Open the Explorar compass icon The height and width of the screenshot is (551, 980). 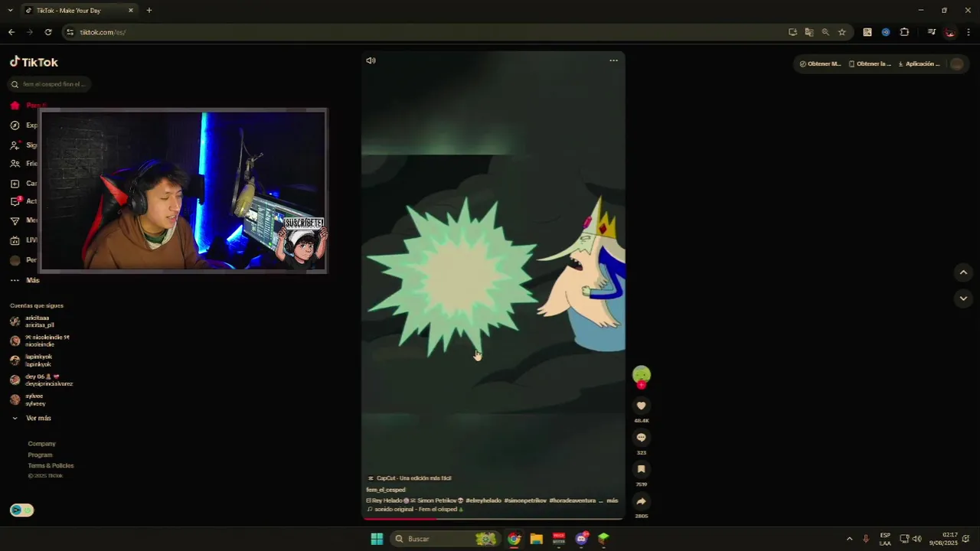(15, 125)
